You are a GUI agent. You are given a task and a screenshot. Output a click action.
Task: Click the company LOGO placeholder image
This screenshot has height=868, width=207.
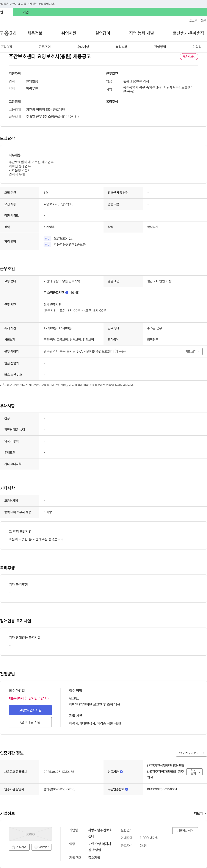click(x=30, y=834)
